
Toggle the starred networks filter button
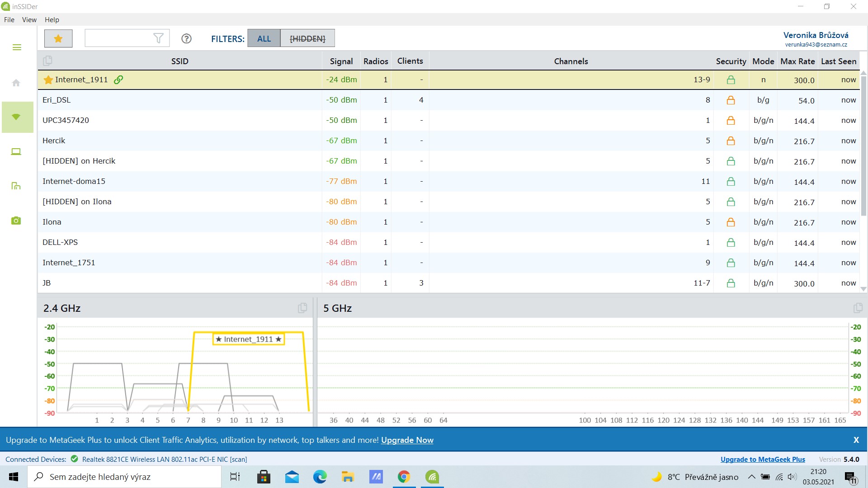pos(58,38)
